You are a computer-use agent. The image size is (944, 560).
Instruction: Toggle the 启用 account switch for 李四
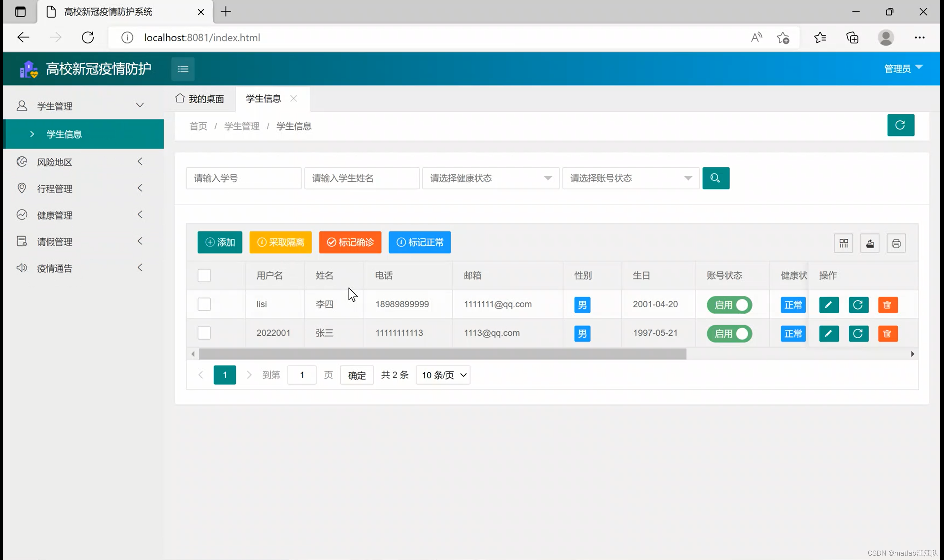tap(729, 305)
